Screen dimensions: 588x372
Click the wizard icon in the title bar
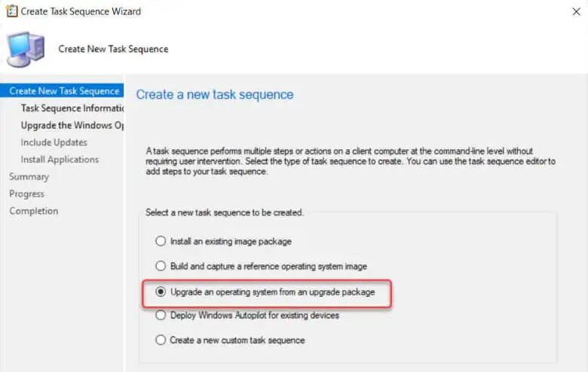tap(12, 11)
